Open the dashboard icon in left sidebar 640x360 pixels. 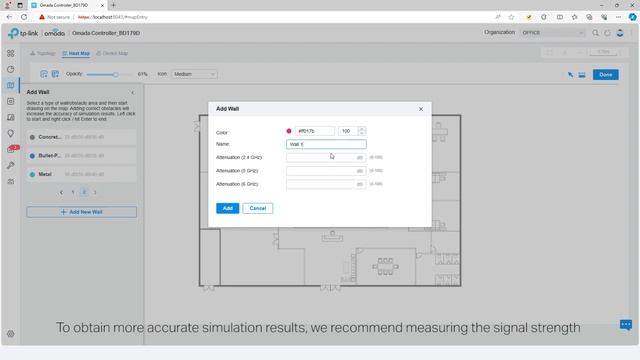point(11,53)
